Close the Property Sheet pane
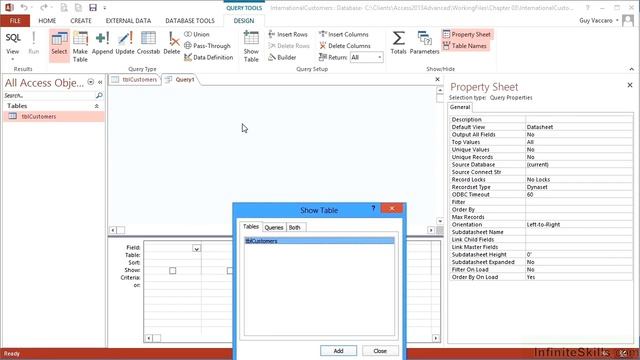640x360 pixels. click(630, 85)
